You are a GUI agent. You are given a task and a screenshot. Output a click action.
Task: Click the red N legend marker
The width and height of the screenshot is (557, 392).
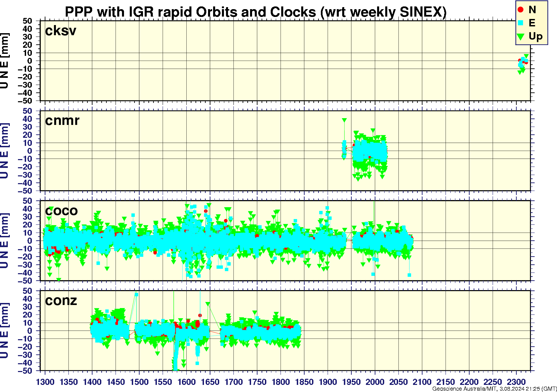tap(521, 10)
